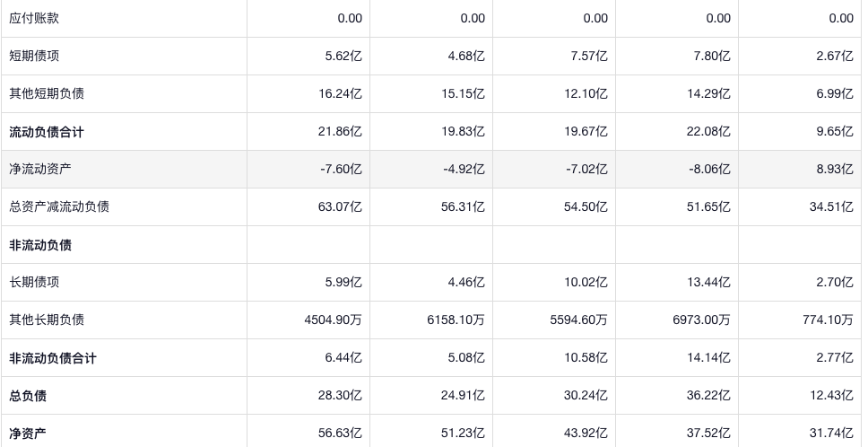Select the 总资产减流动负债 row label
This screenshot has height=447, width=868.
pyautogui.click(x=59, y=206)
